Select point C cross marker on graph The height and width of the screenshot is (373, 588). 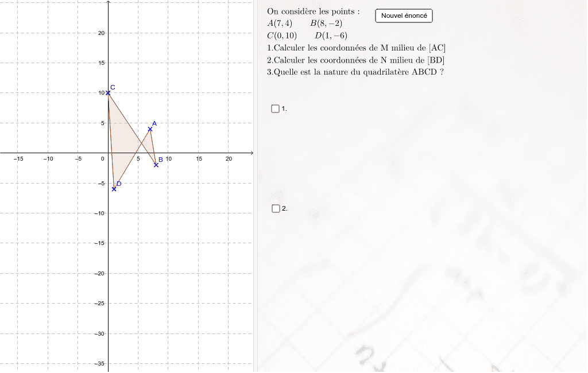tap(108, 93)
